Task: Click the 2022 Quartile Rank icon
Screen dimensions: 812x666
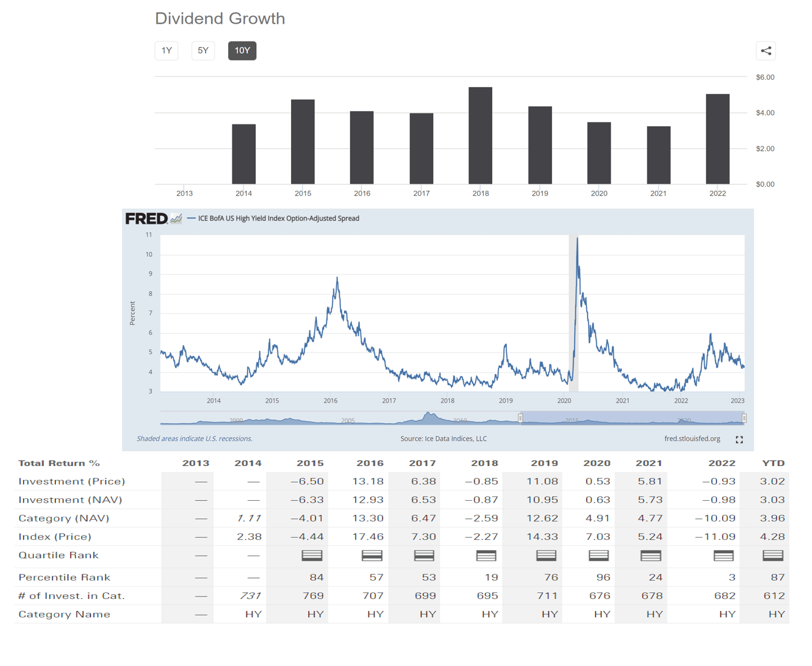Action: tap(724, 556)
